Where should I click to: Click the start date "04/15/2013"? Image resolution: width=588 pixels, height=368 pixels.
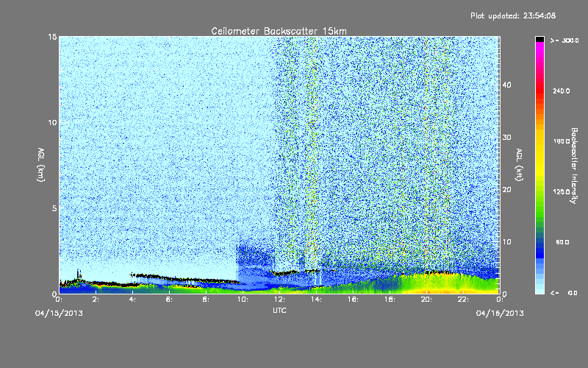click(59, 314)
